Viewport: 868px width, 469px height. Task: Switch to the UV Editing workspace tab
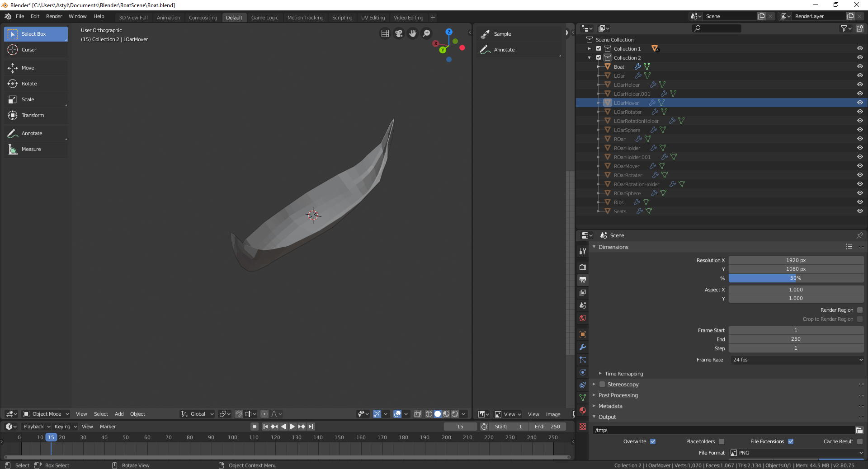tap(373, 18)
